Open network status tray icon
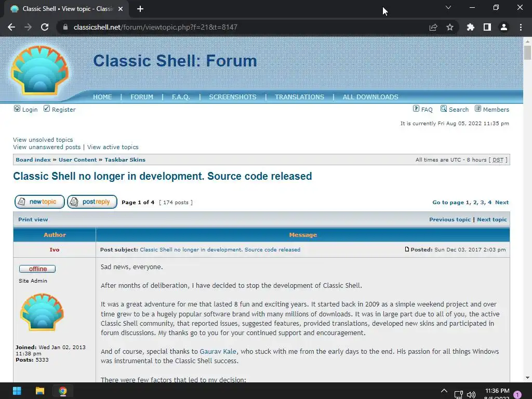The image size is (532, 399). click(458, 395)
